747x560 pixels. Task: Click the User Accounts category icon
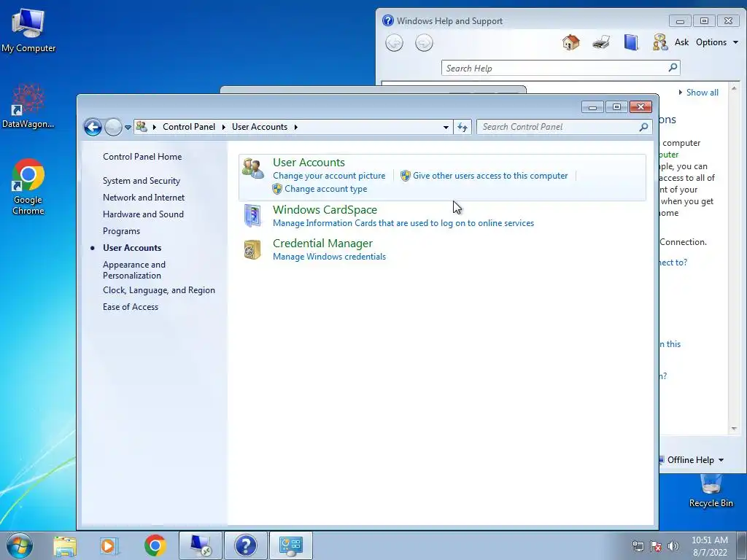click(252, 168)
